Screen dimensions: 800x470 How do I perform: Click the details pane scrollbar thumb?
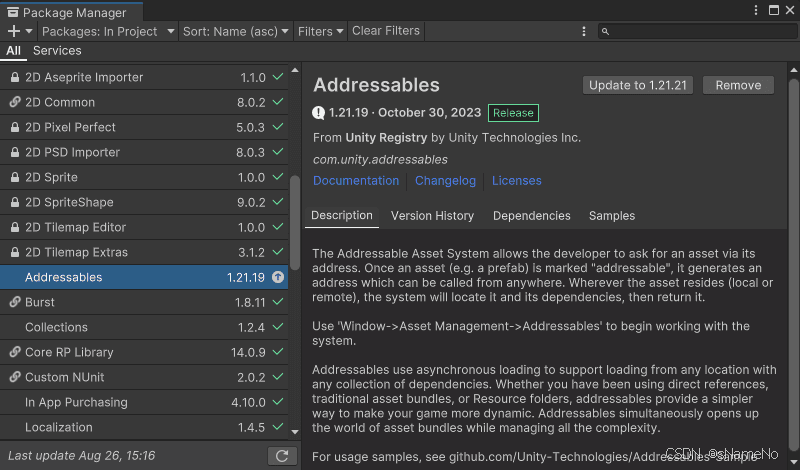tap(793, 265)
